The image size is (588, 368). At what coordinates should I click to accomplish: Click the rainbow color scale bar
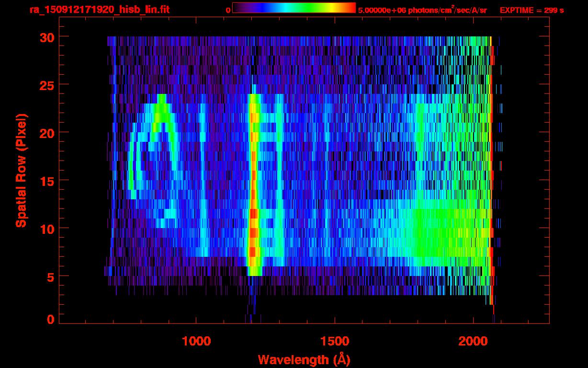pos(294,8)
